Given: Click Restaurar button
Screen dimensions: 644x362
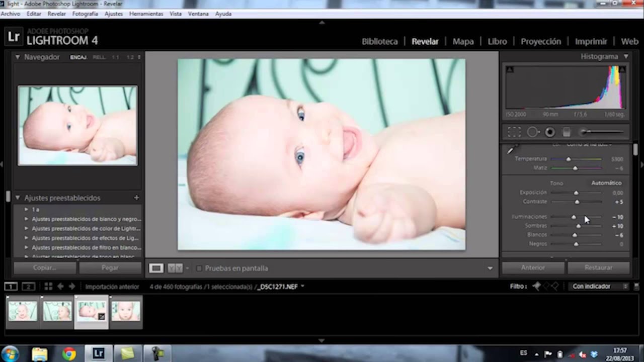Looking at the screenshot, I should pyautogui.click(x=598, y=268).
